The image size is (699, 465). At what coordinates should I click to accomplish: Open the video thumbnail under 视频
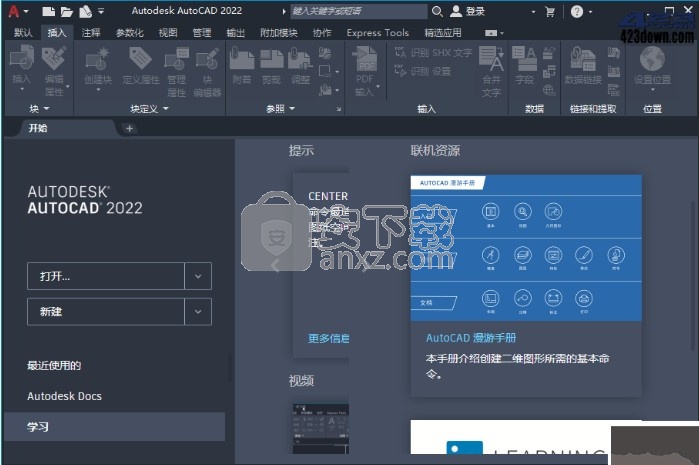click(321, 428)
